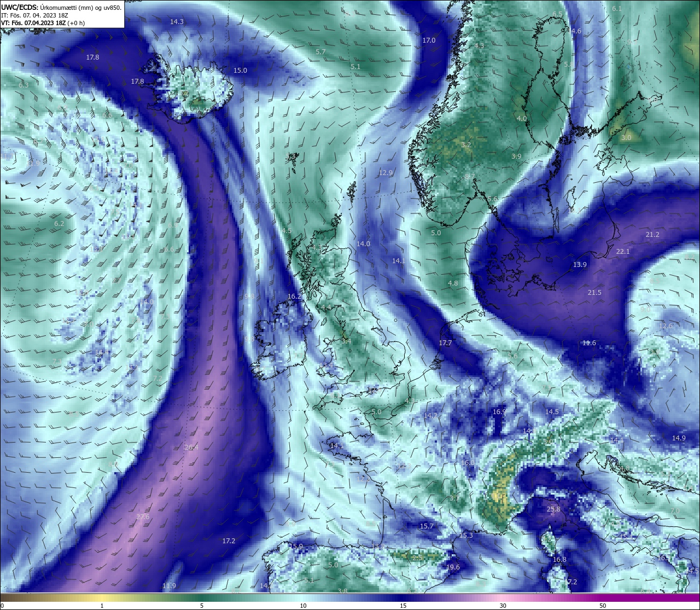
Task: Click the 16.9 value label
Action: point(499,412)
